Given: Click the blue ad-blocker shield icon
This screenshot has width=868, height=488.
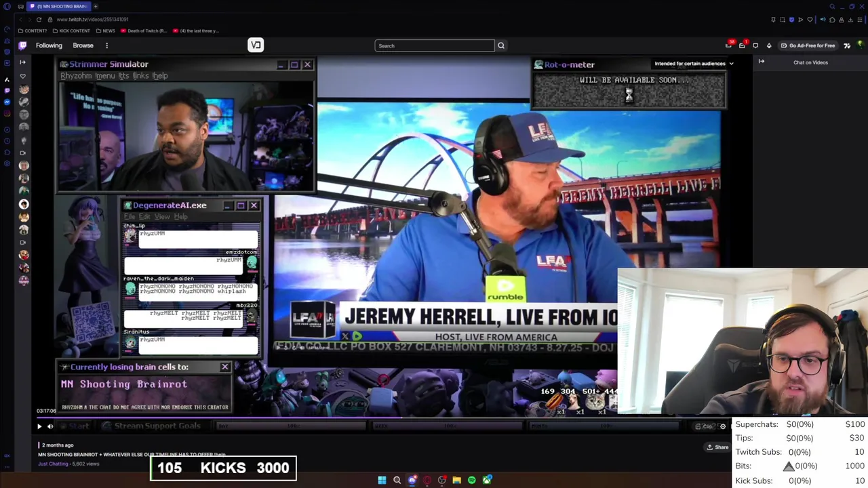Looking at the screenshot, I should (x=791, y=20).
